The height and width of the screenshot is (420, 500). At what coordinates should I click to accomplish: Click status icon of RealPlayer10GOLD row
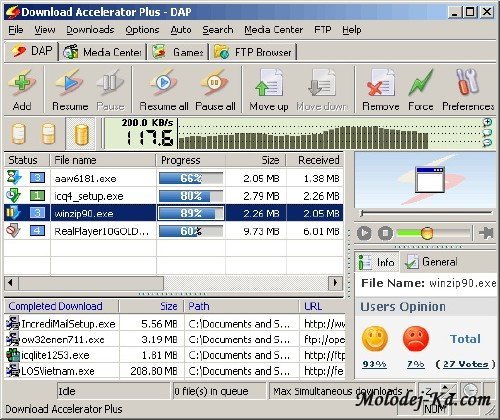[14, 230]
